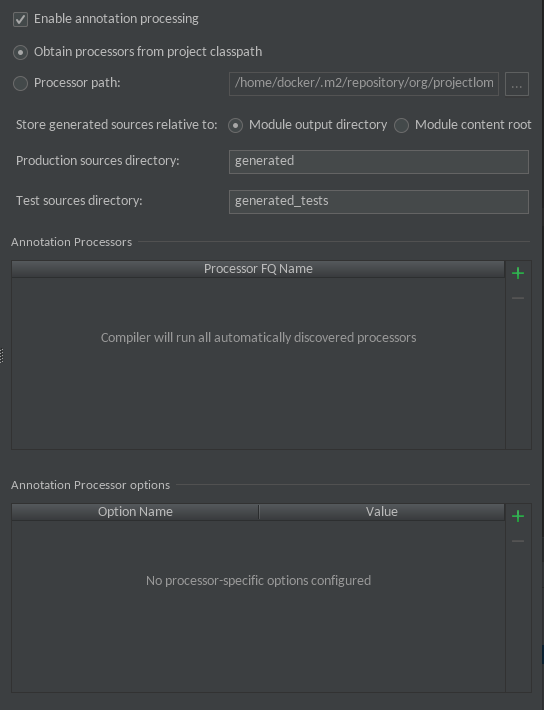Add a new annotation processor option

pos(518,516)
